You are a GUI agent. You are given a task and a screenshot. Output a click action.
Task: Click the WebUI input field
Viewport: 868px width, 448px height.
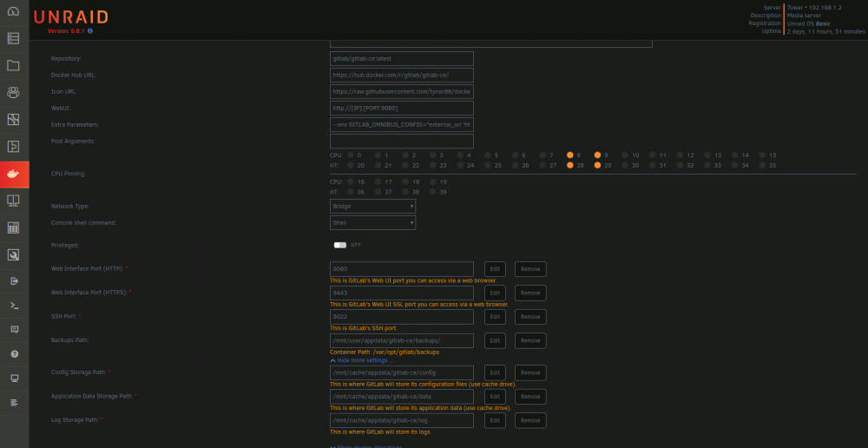402,108
